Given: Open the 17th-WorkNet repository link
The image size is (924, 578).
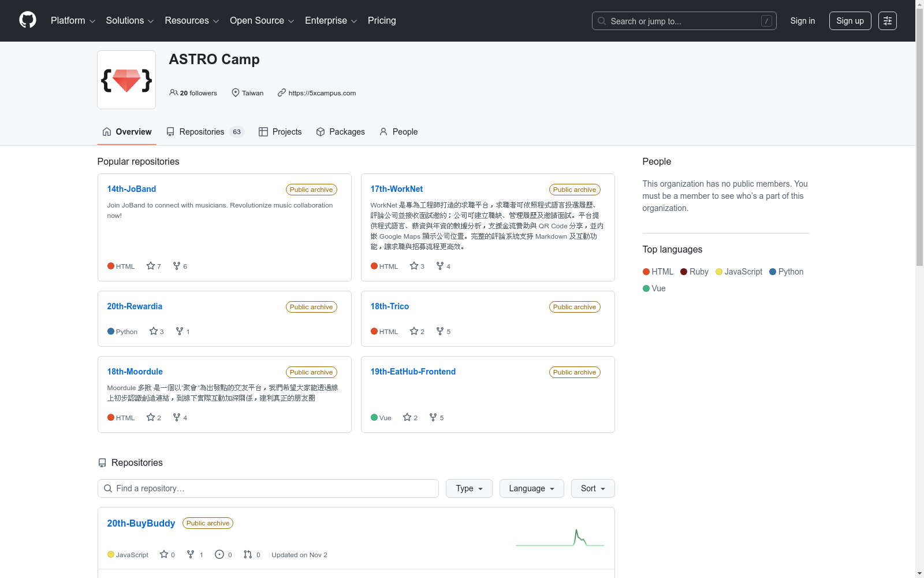Looking at the screenshot, I should [397, 189].
